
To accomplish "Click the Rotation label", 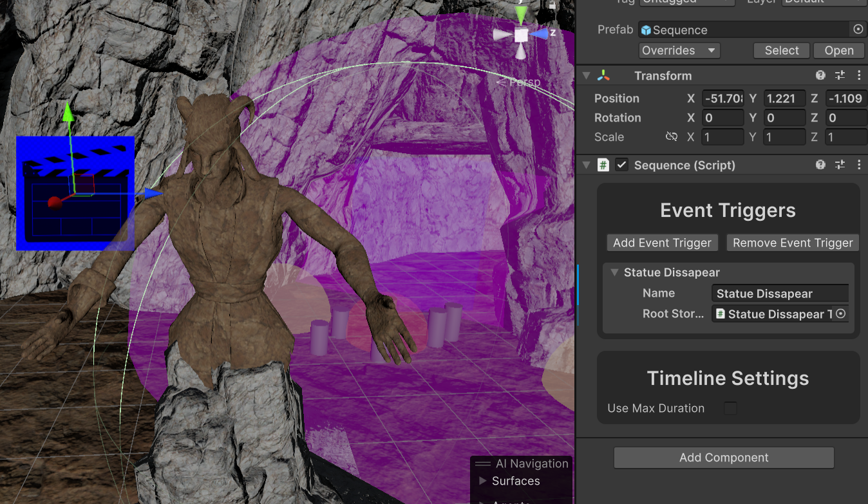I will pyautogui.click(x=618, y=118).
